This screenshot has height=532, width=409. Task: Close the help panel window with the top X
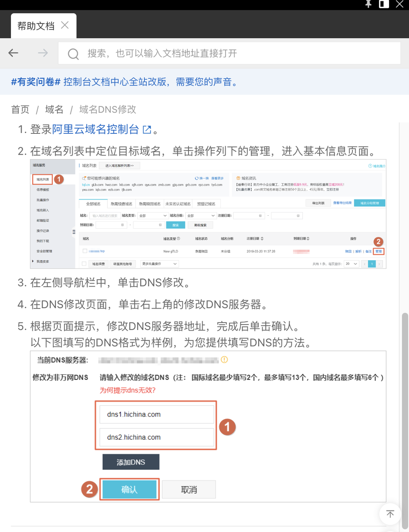pos(399,4)
